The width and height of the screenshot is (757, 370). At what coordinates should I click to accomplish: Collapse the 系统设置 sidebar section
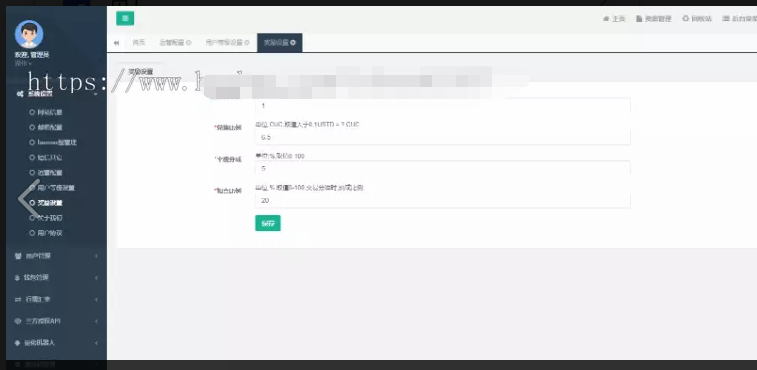coord(56,94)
